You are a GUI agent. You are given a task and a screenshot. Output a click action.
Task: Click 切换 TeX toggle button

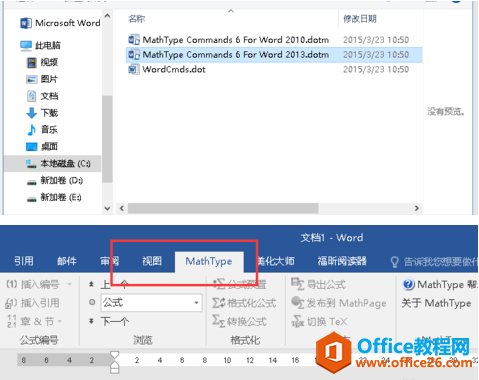320,321
